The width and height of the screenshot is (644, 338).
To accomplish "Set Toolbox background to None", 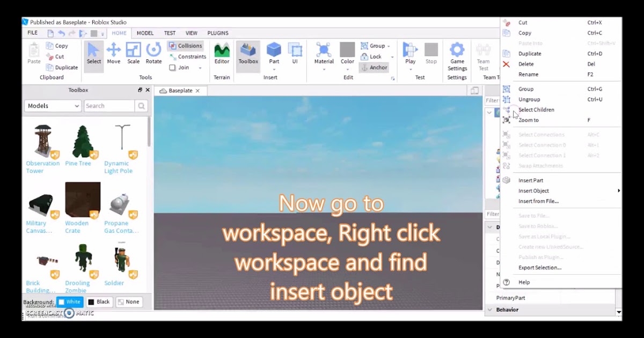I will tap(129, 302).
